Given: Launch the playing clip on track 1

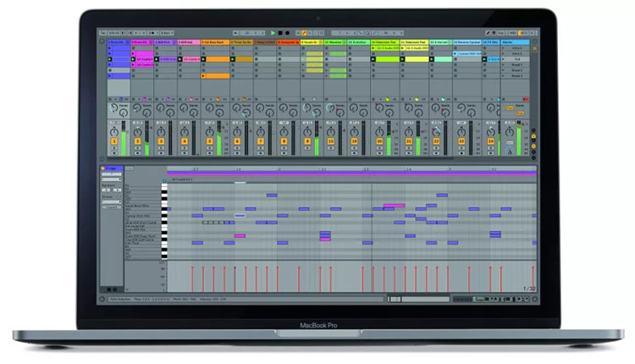Looking at the screenshot, I should (110, 59).
